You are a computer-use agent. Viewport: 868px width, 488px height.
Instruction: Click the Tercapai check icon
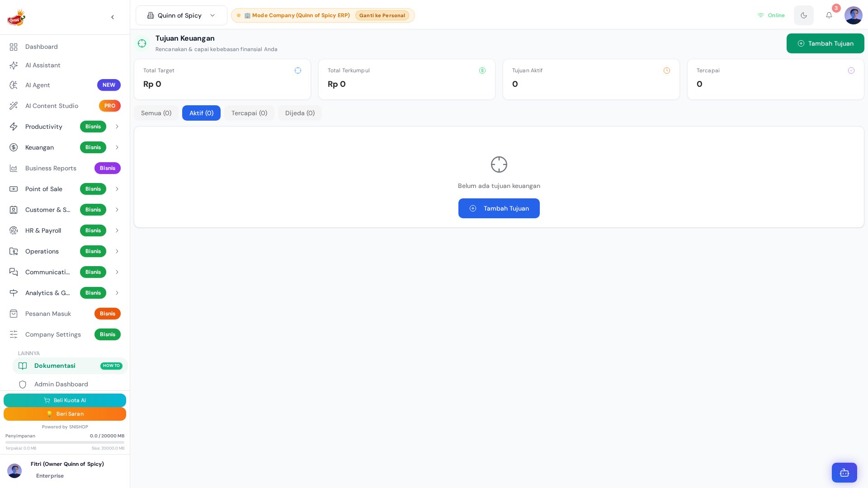pyautogui.click(x=851, y=70)
